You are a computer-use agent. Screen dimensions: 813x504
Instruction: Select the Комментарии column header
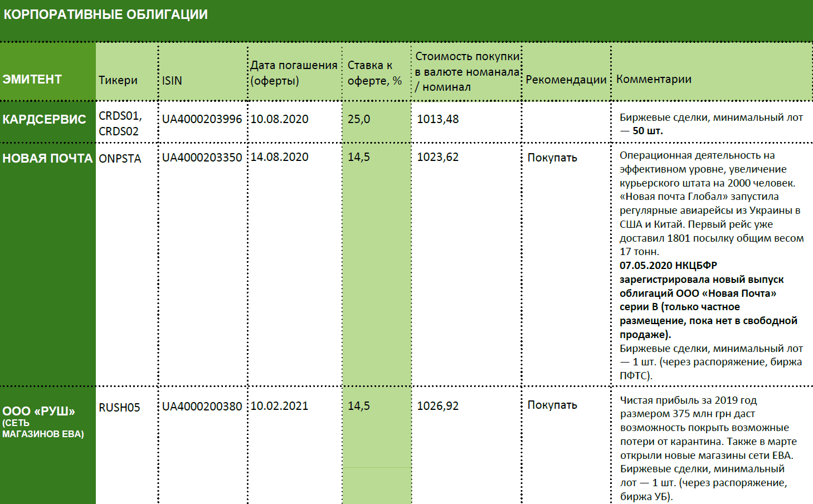tap(654, 79)
